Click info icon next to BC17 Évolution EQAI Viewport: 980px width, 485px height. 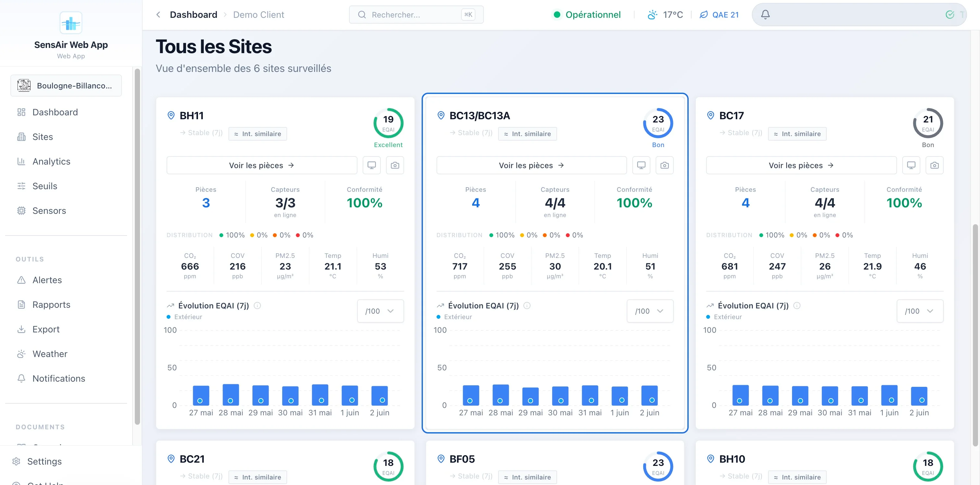797,306
